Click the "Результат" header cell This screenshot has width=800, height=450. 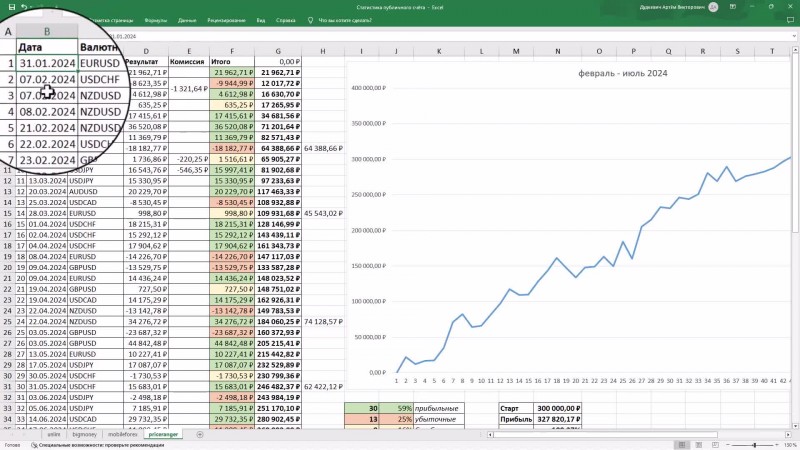pos(146,62)
